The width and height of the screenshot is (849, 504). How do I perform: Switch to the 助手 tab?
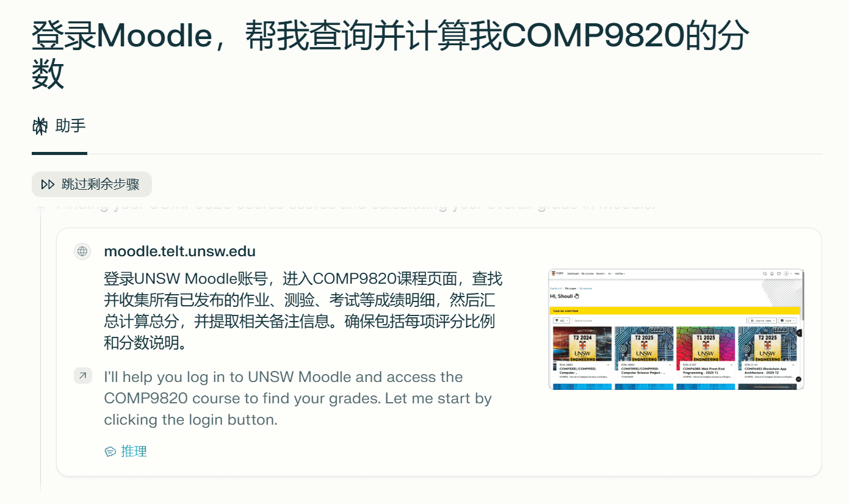point(59,126)
